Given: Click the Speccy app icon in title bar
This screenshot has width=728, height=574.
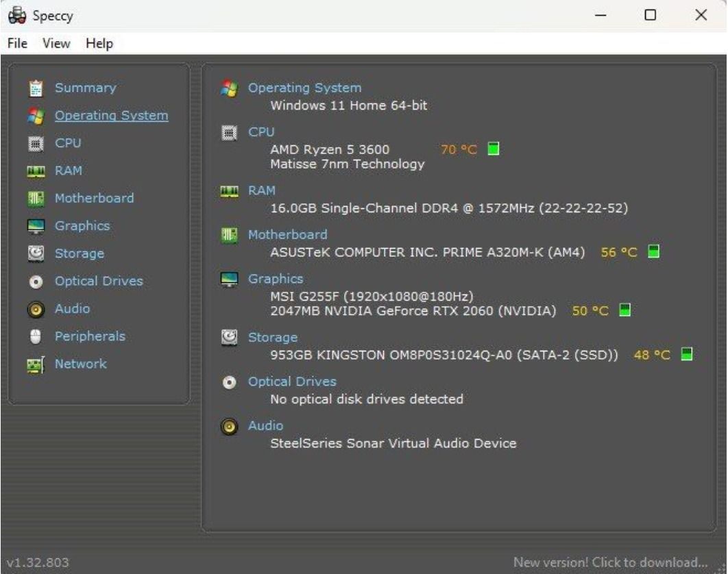Looking at the screenshot, I should point(17,15).
